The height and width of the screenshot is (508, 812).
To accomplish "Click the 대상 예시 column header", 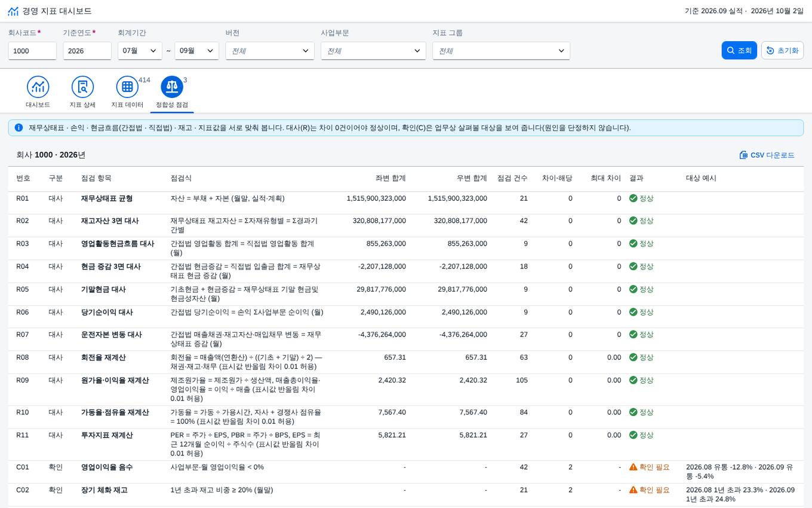I will tap(701, 178).
